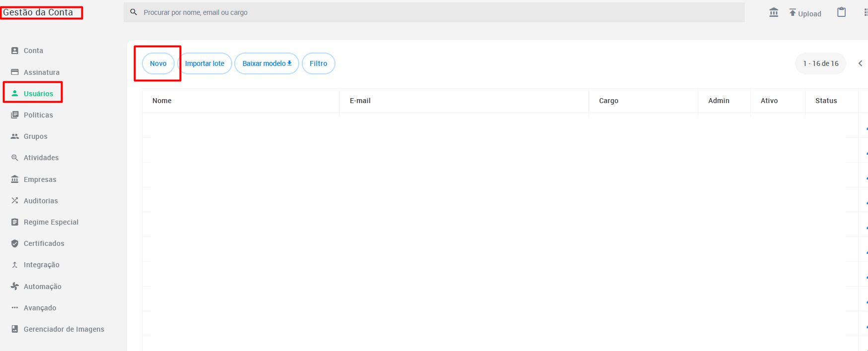Click the Novo button

(158, 63)
